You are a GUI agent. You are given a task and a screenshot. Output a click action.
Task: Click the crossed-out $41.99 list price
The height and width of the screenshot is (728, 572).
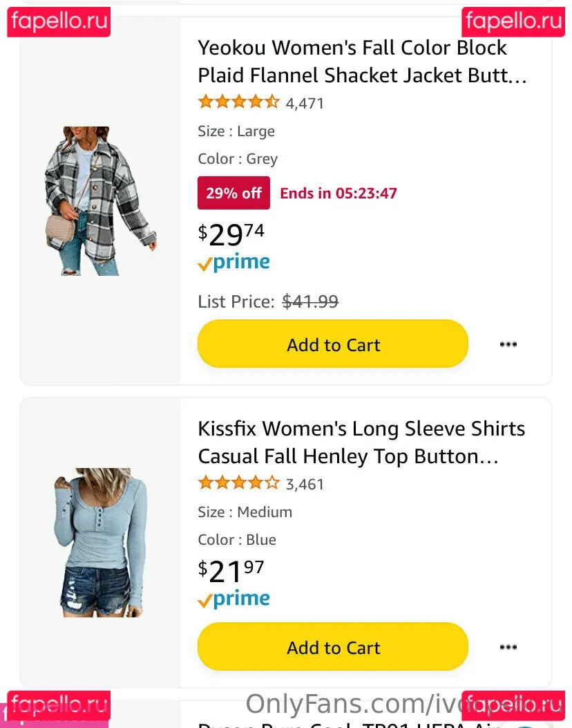click(310, 301)
